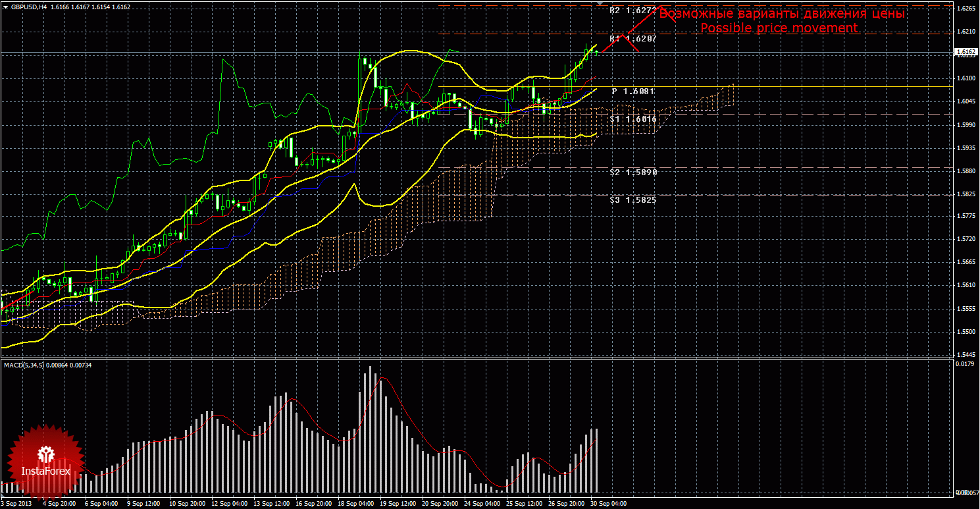
Task: Click 1.5720 on the price axis
Action: (x=966, y=239)
